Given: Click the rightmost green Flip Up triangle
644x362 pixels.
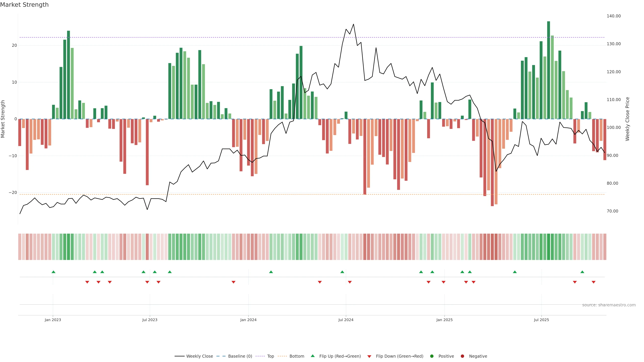Looking at the screenshot, I should point(582,272).
